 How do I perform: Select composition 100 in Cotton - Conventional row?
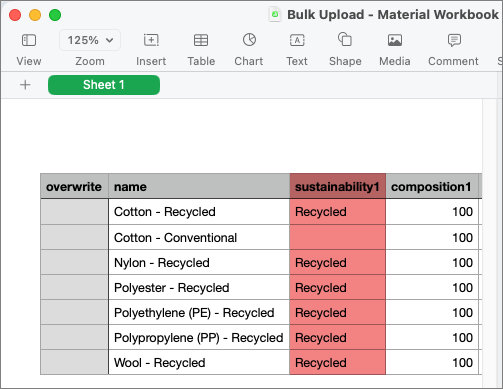click(x=432, y=237)
